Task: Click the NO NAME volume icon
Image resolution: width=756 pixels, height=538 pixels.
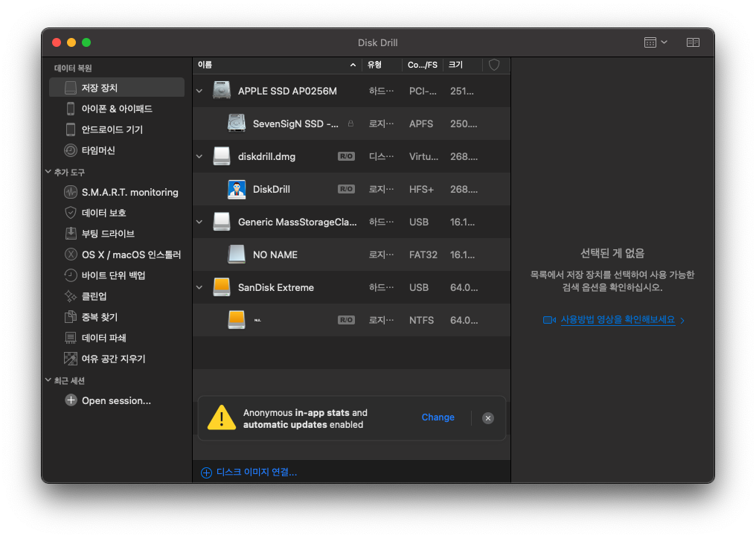Action: [237, 254]
